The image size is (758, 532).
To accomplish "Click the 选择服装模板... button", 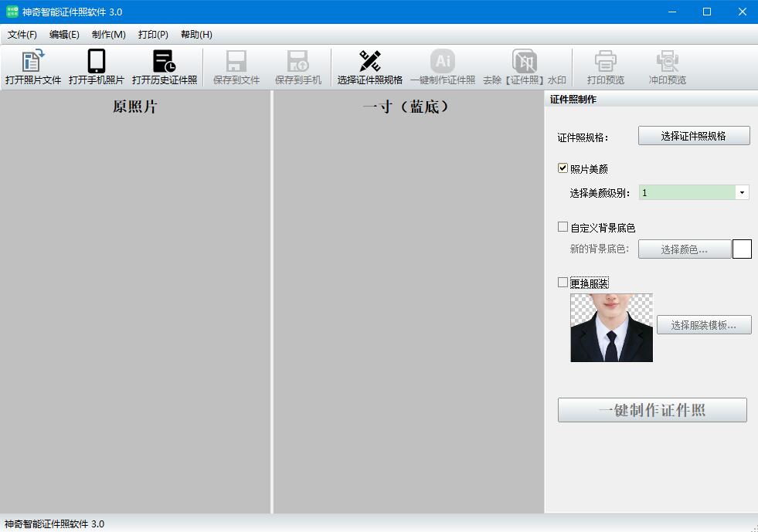I will coord(704,325).
